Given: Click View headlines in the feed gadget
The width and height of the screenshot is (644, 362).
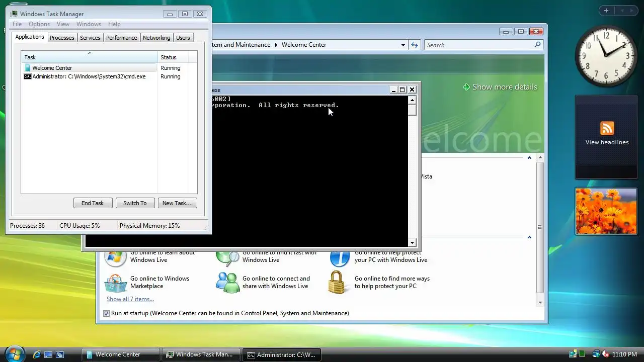Looking at the screenshot, I should (607, 142).
